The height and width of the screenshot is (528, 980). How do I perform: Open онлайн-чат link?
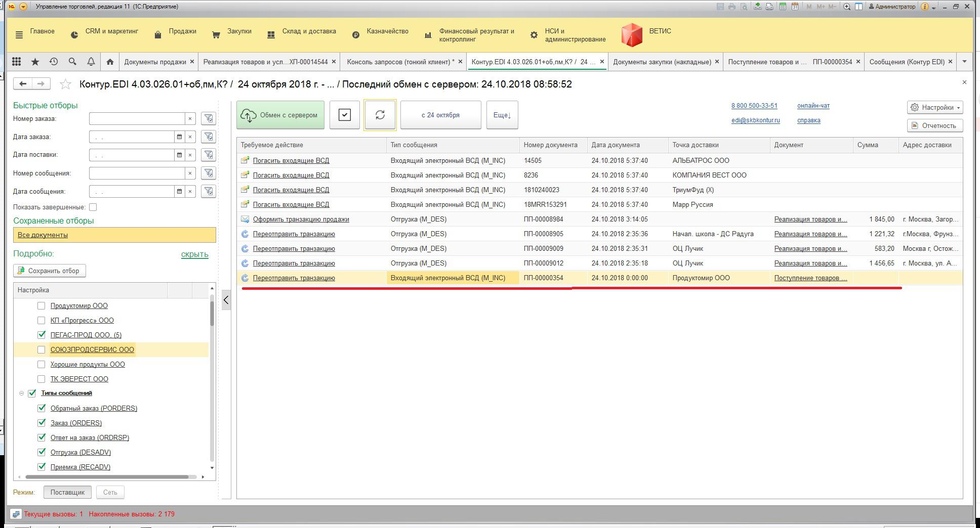point(813,106)
